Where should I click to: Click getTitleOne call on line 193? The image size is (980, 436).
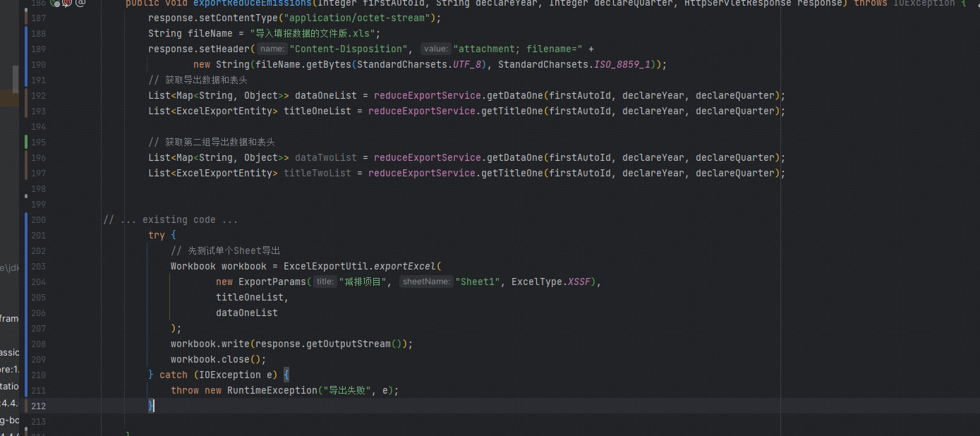tap(512, 111)
